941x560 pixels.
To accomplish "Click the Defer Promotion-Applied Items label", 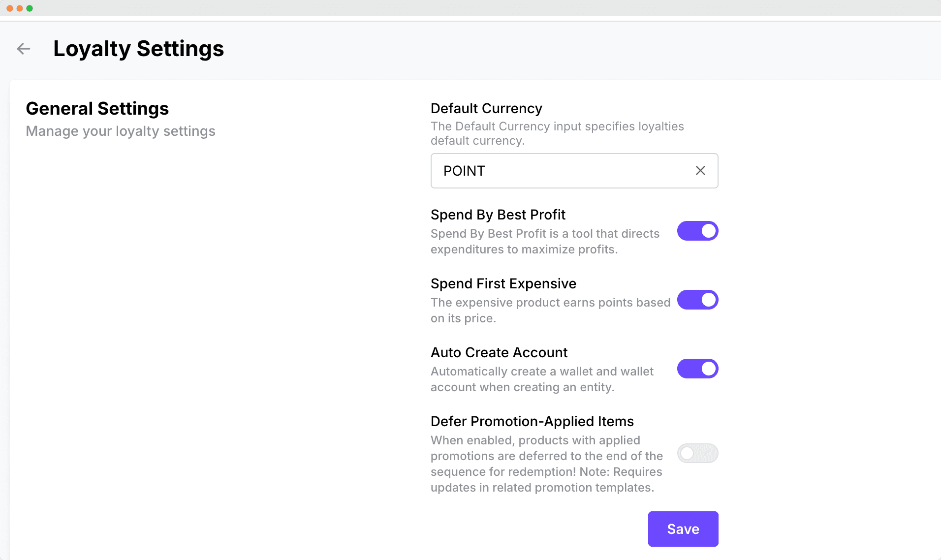I will click(x=532, y=421).
